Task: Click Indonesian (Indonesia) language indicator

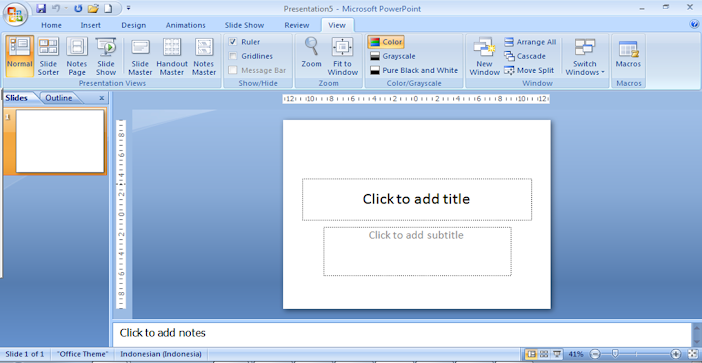Action: [161, 354]
